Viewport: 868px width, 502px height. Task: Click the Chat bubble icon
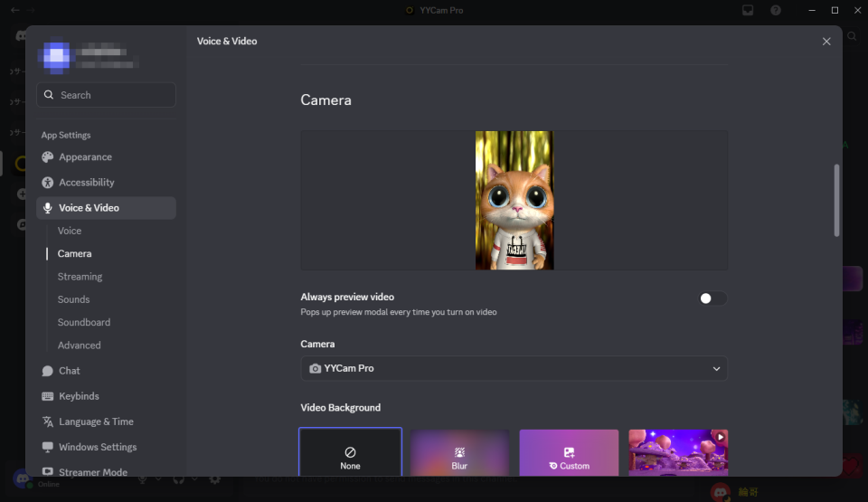[x=48, y=371]
